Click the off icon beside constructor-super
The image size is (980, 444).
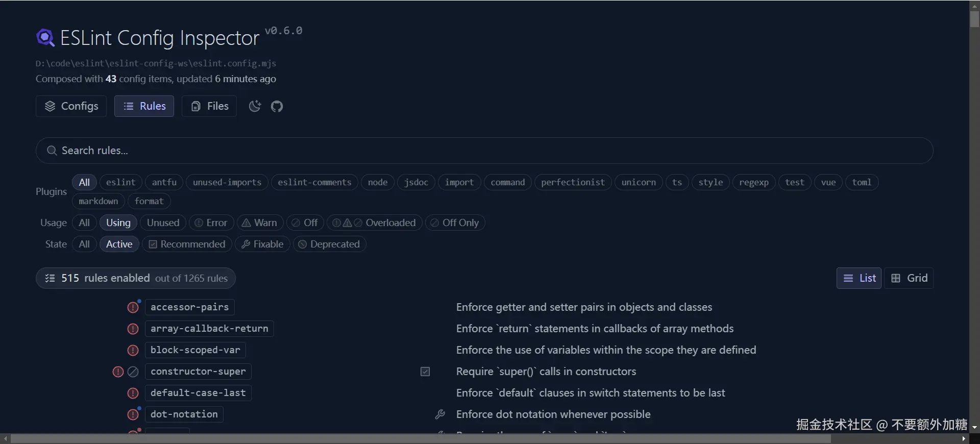pos(133,372)
